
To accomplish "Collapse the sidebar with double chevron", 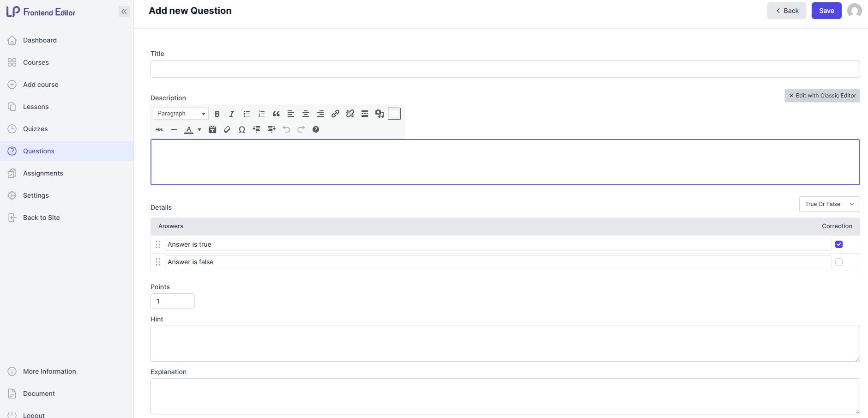I will (124, 12).
